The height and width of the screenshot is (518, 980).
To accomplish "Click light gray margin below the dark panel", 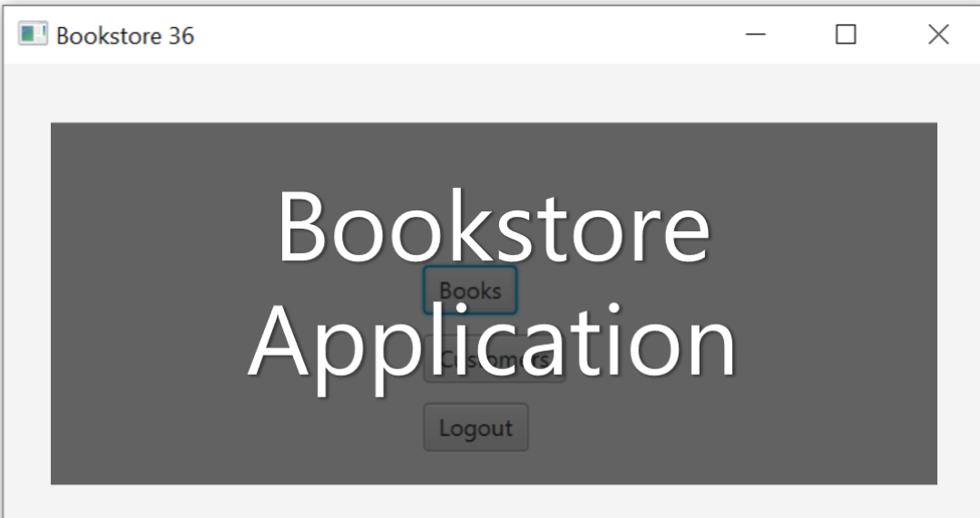I will 490,500.
